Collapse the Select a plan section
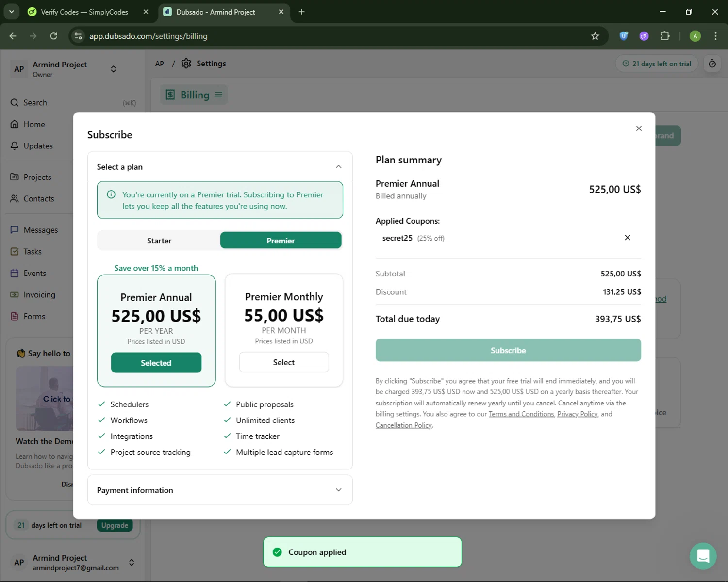Screen dimensions: 728x582 click(x=338, y=167)
